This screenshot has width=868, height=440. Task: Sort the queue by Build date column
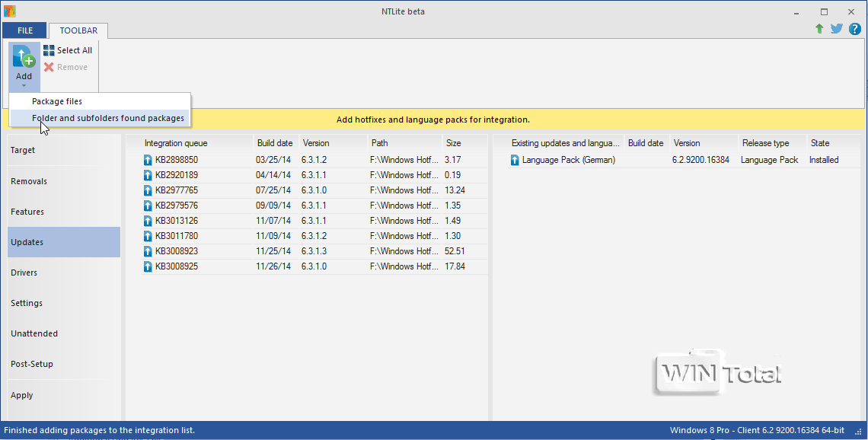[x=275, y=143]
